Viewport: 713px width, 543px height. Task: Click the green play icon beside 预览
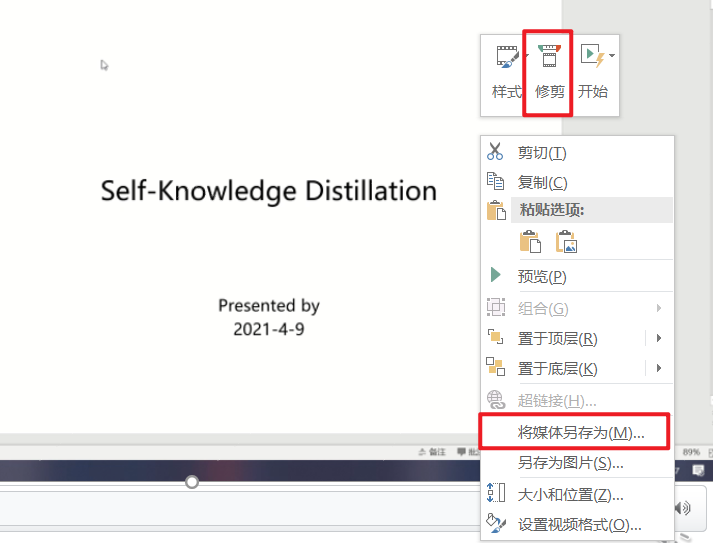point(496,275)
